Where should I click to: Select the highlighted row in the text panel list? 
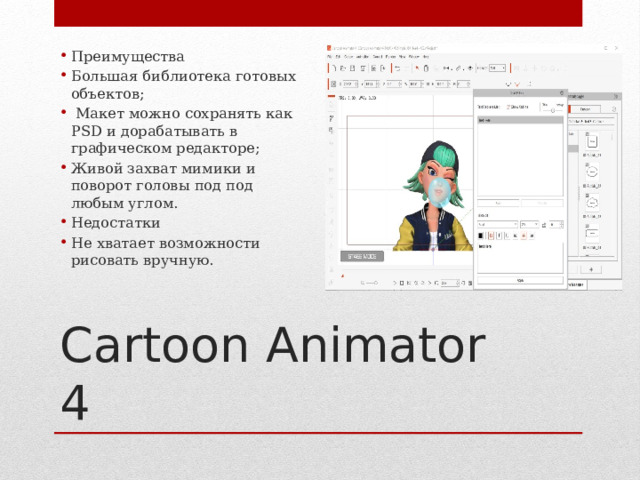[520, 120]
